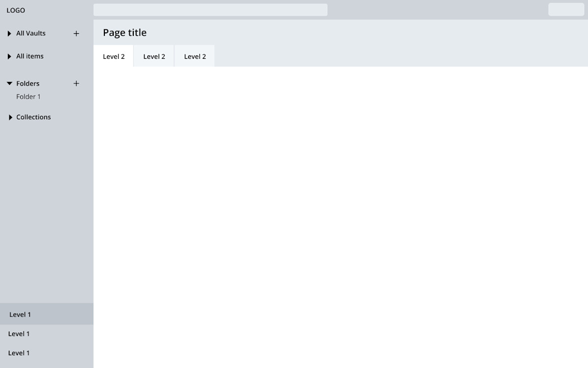The height and width of the screenshot is (368, 588).
Task: Select the highlighted Level 1 navigation item
Action: [x=20, y=315]
